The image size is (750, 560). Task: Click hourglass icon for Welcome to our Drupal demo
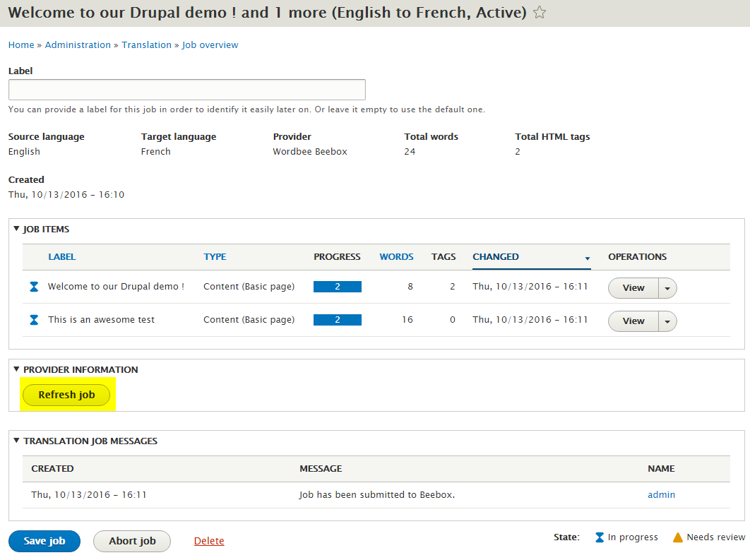34,287
